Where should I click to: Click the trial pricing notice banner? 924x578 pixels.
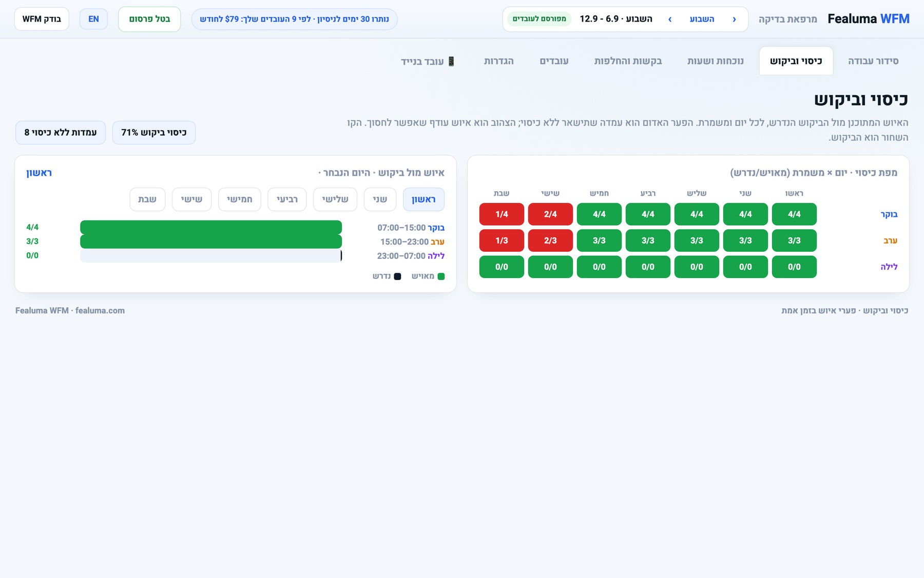click(x=294, y=19)
